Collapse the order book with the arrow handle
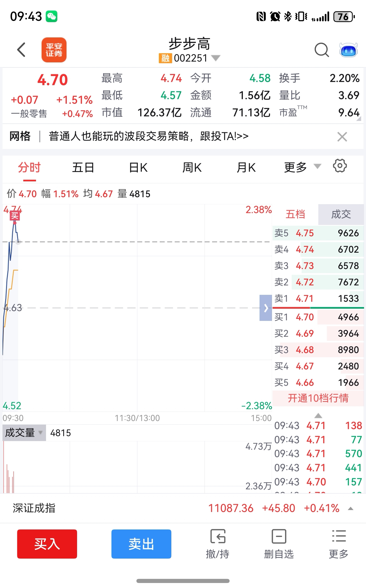 click(x=266, y=308)
